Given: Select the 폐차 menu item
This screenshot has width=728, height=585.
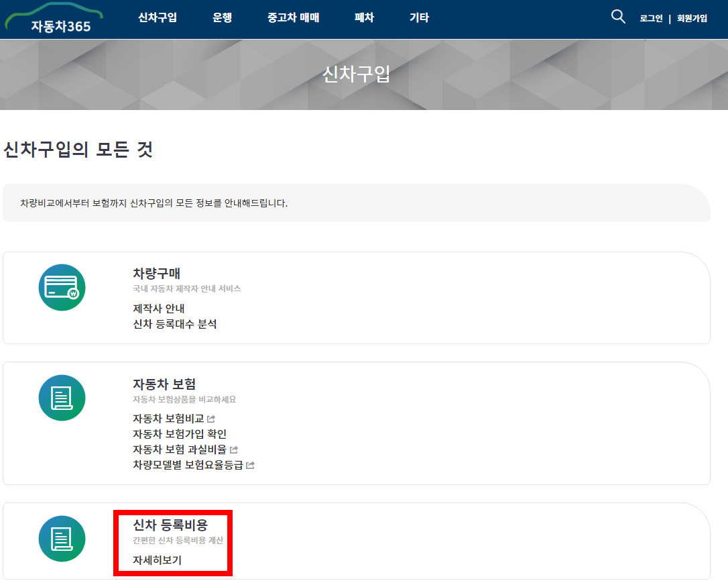Looking at the screenshot, I should click(x=364, y=18).
